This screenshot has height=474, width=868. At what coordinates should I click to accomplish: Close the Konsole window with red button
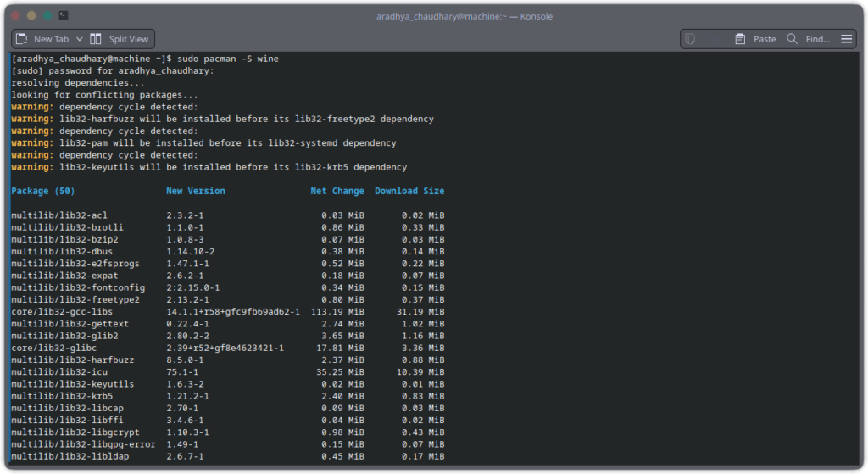point(15,15)
